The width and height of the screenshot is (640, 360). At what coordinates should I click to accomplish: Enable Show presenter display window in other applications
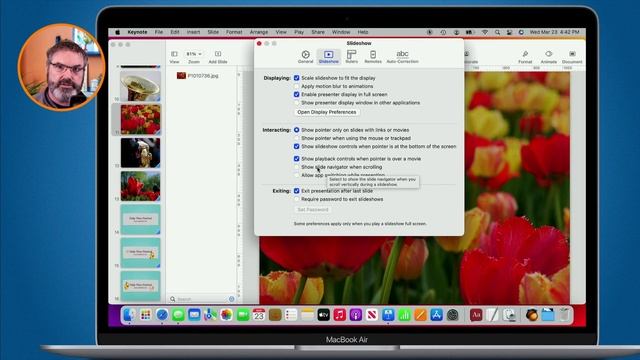pyautogui.click(x=297, y=102)
